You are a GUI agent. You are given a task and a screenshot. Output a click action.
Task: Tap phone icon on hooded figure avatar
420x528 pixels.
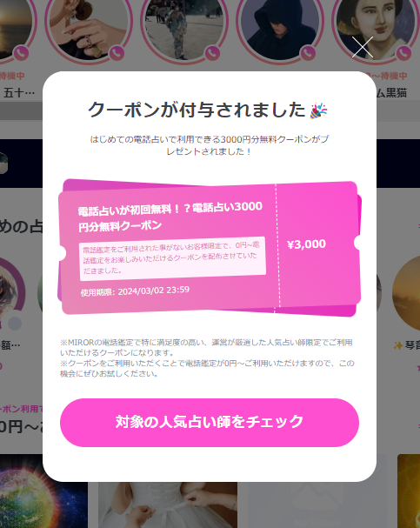308,53
